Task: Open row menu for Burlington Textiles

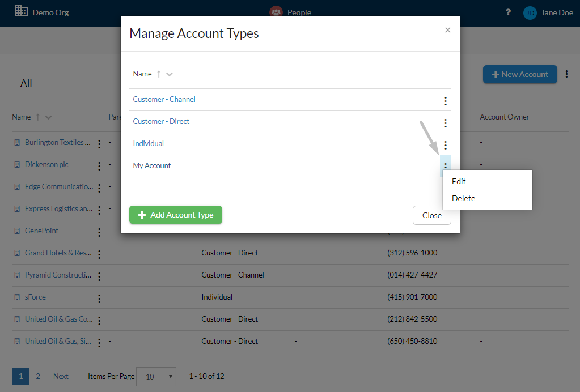Action: [99, 144]
